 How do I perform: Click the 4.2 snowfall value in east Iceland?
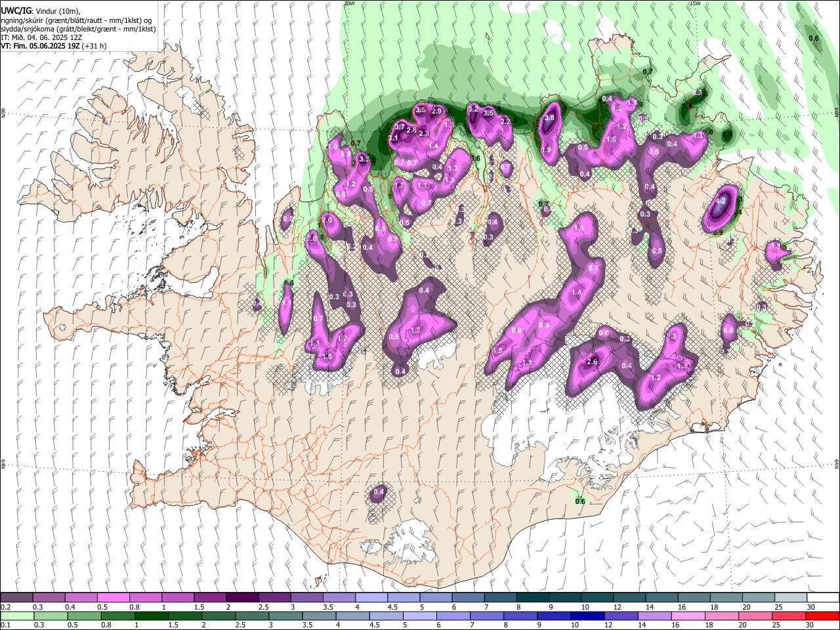coord(721,201)
